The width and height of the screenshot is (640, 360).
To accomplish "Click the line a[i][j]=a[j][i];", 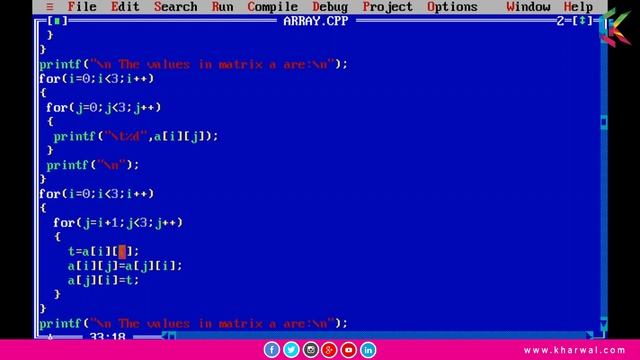I will click(125, 266).
